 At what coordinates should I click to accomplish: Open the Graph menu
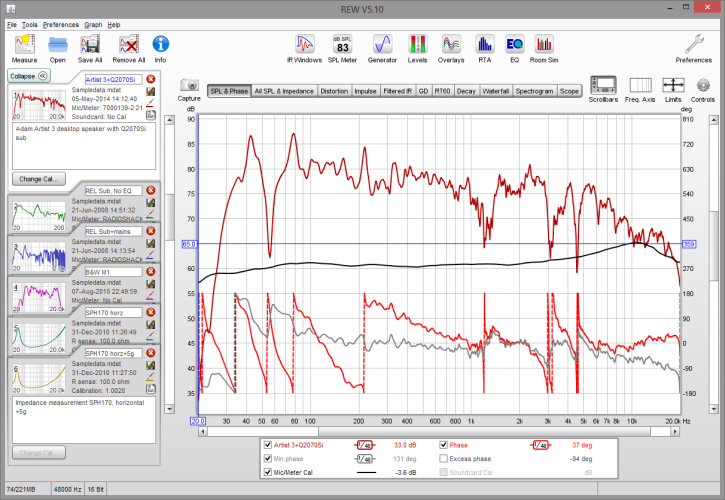pyautogui.click(x=93, y=23)
